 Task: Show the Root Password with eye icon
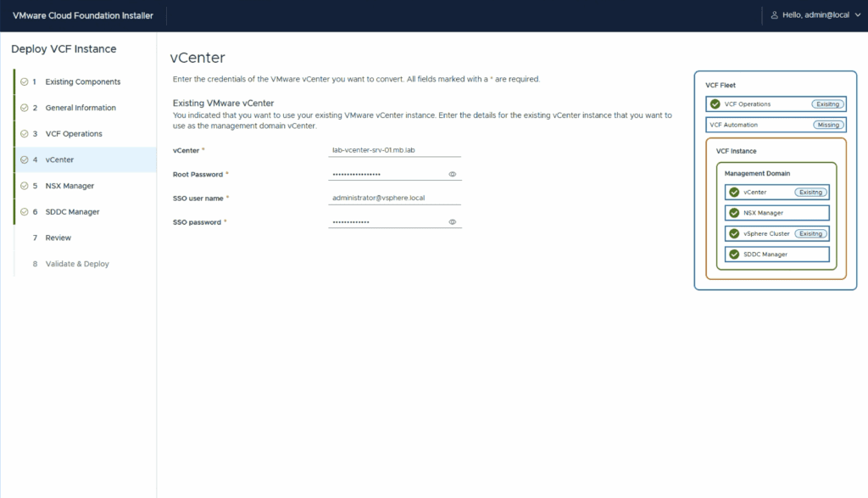(453, 174)
